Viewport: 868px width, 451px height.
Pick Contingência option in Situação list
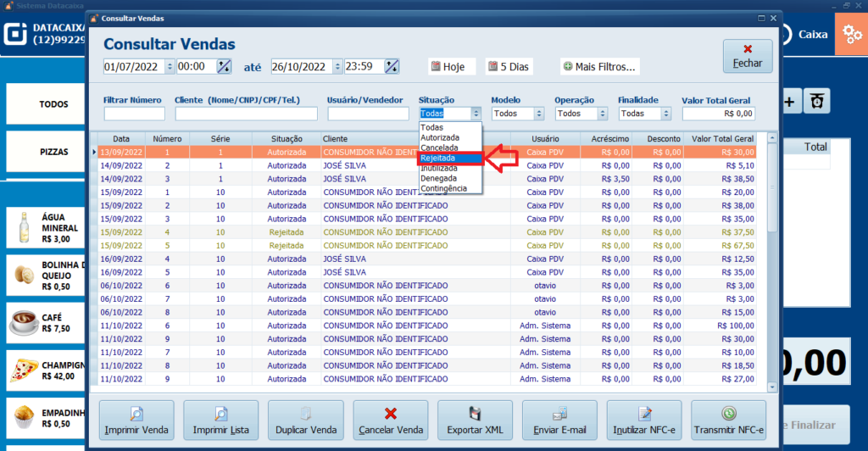coord(443,188)
